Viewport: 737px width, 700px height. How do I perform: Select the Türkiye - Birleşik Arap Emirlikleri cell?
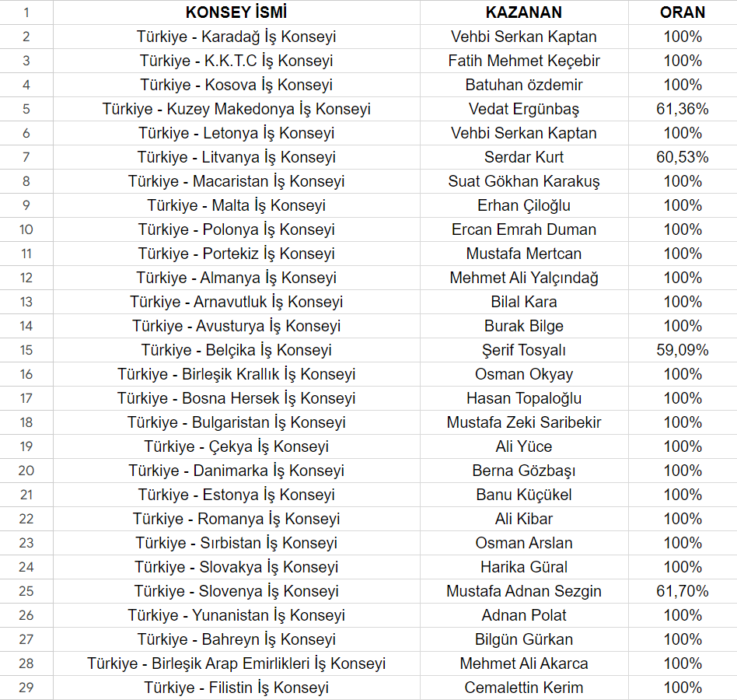(236, 663)
